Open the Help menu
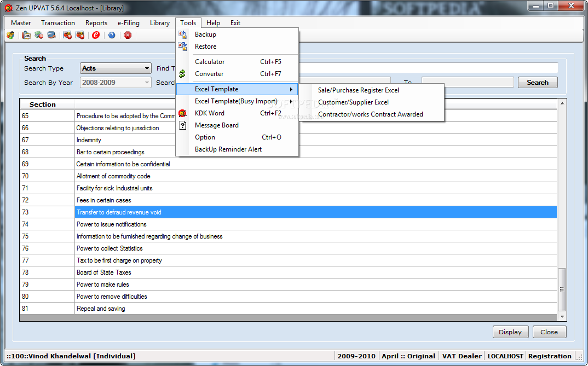The image size is (588, 366). click(x=213, y=23)
